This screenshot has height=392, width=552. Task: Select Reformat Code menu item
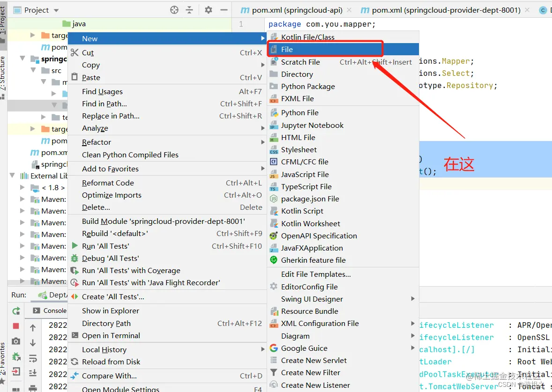[167, 183]
